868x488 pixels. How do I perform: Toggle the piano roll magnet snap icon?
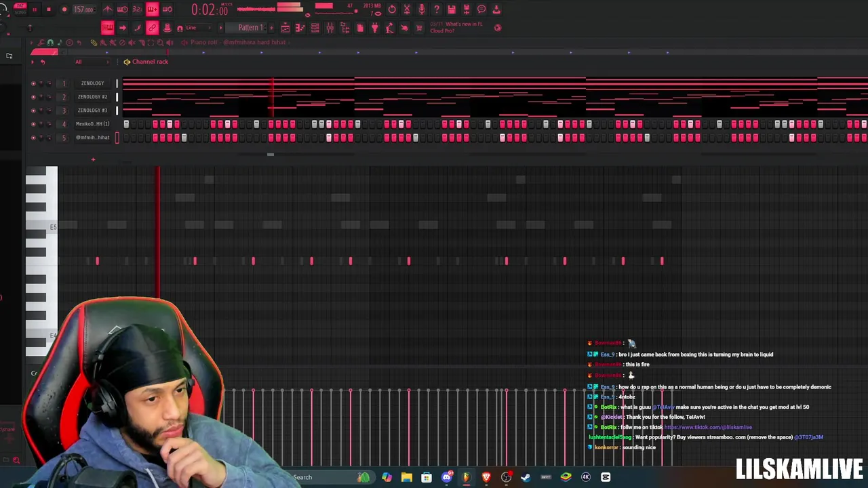coord(50,43)
